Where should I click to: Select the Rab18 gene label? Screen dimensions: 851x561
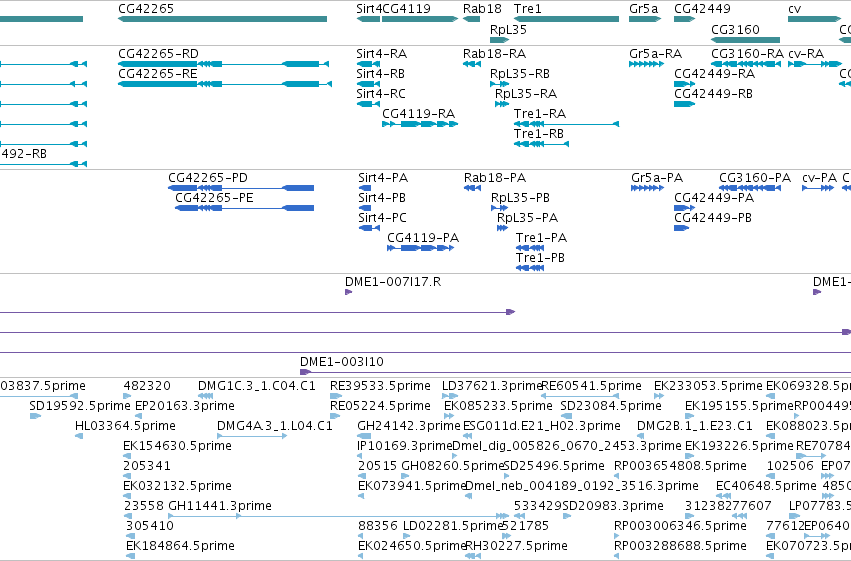[482, 9]
